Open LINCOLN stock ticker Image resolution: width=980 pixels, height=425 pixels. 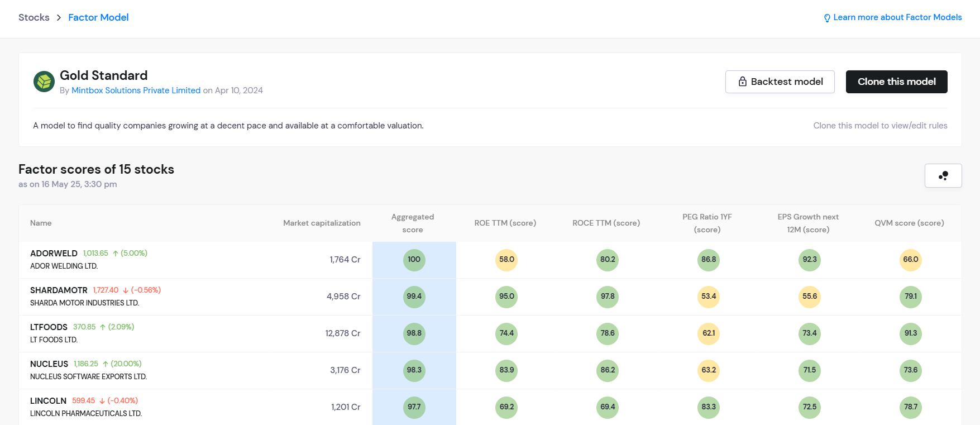coord(48,401)
